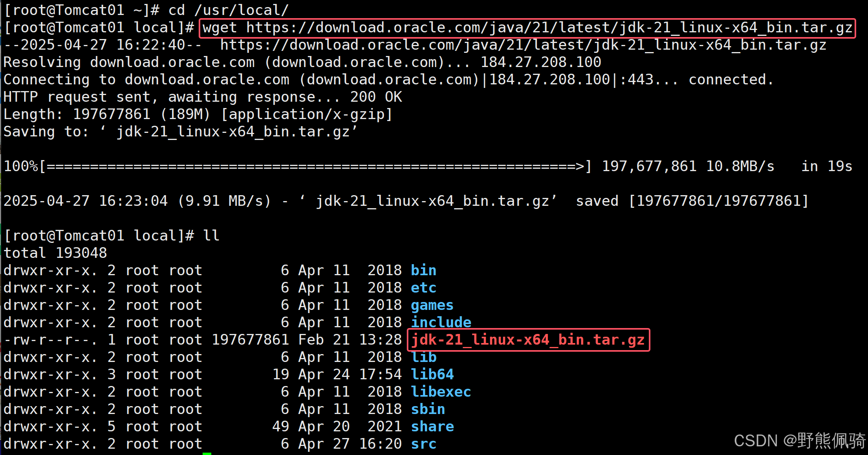The image size is (868, 455).
Task: Click the sbin directory name
Action: (428, 409)
